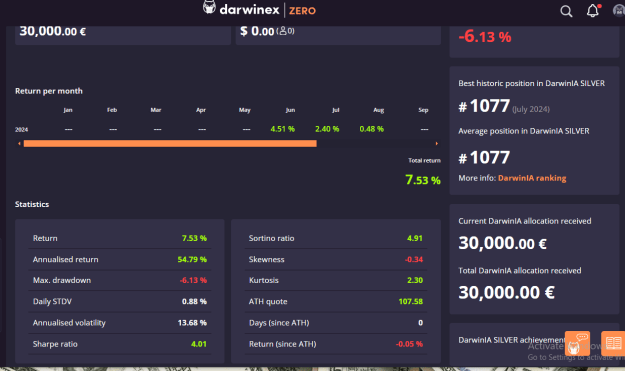Click right arrow of monthly return scrollbar

[437, 143]
